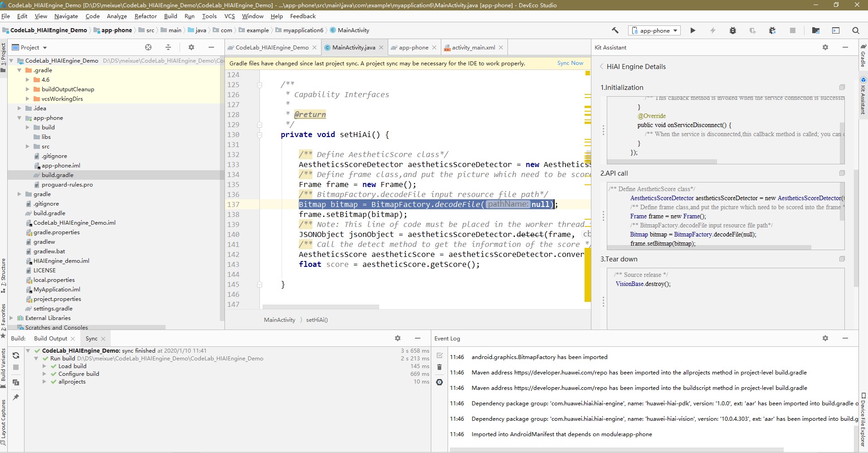Screen dimensions: 868x453
Task: Open the project structure toolbar icon
Action: point(816,30)
